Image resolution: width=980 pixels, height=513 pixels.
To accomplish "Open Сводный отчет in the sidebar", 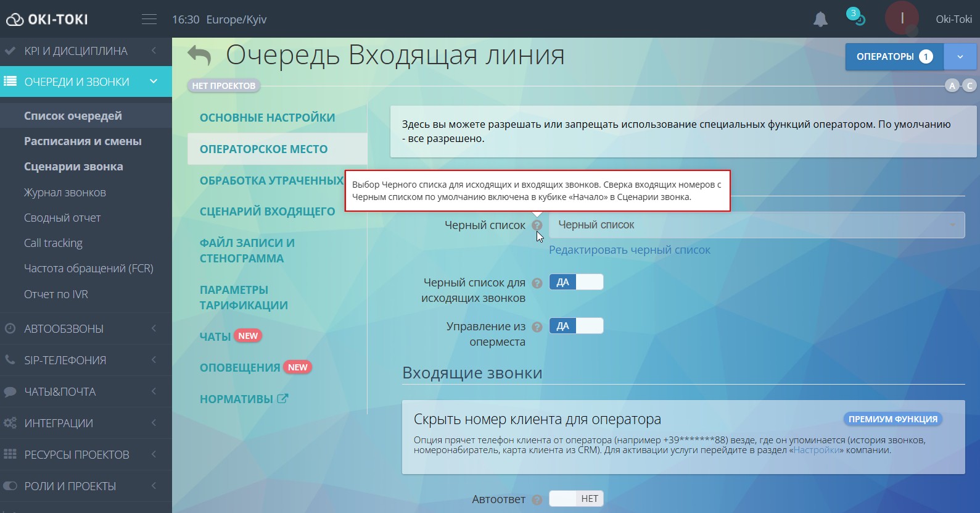I will pos(62,217).
